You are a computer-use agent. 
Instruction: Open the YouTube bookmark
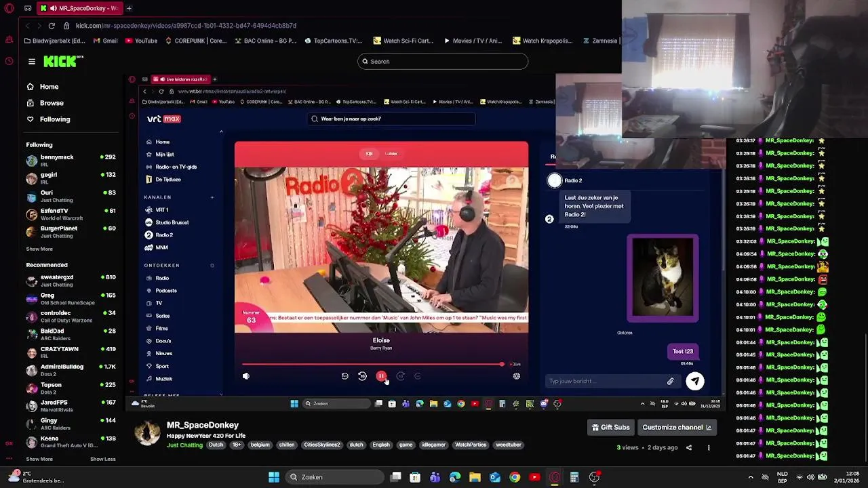tap(141, 41)
